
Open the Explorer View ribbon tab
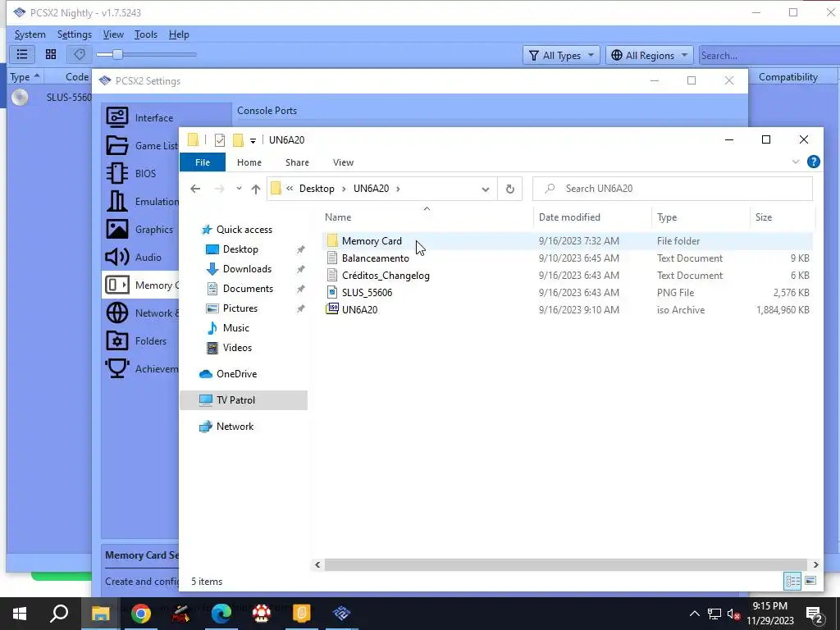343,162
